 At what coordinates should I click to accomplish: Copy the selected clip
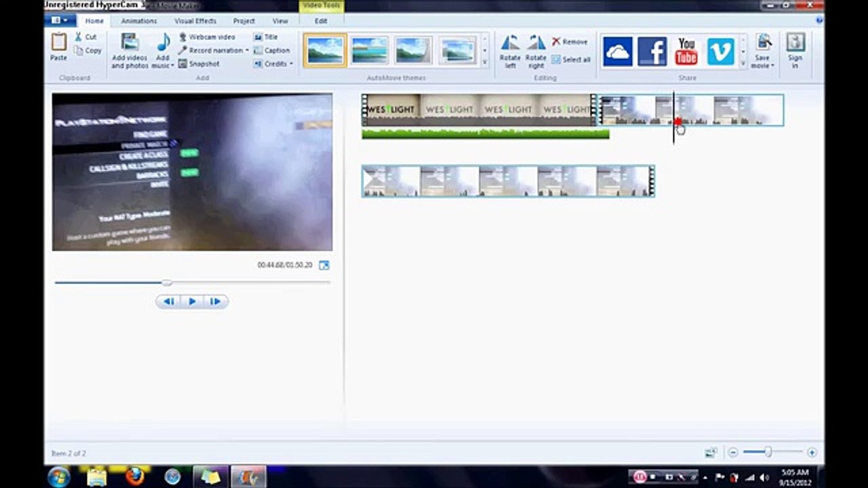click(x=87, y=51)
